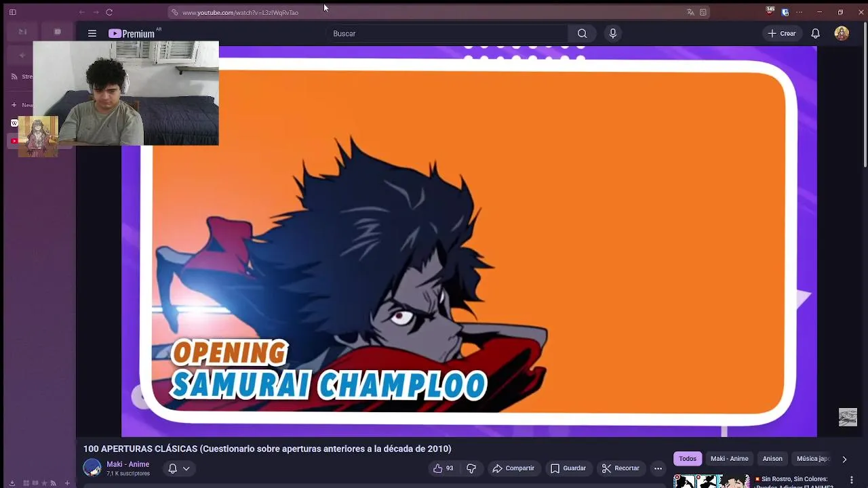Go forward with the browser forward arrow
This screenshot has height=488, width=868.
[x=96, y=12]
